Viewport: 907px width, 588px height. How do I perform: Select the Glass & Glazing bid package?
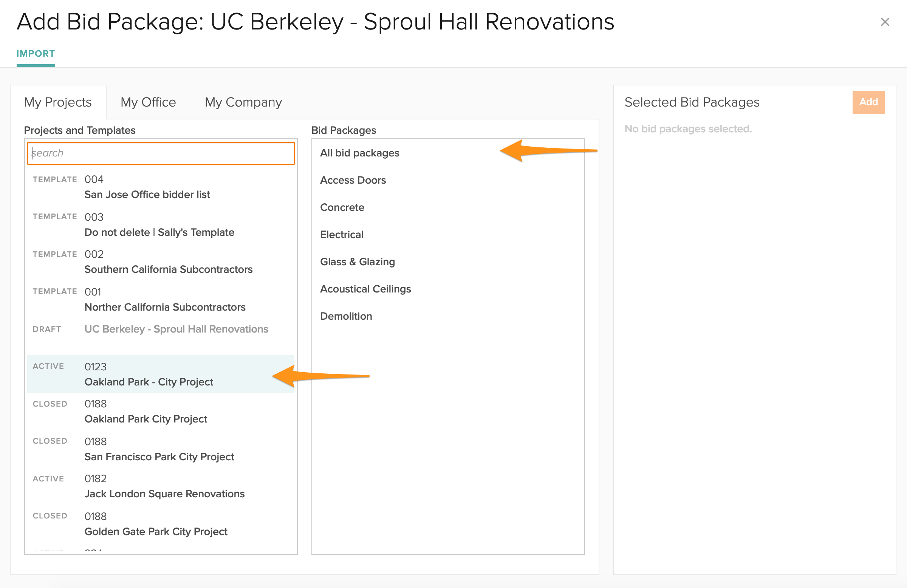pos(358,262)
